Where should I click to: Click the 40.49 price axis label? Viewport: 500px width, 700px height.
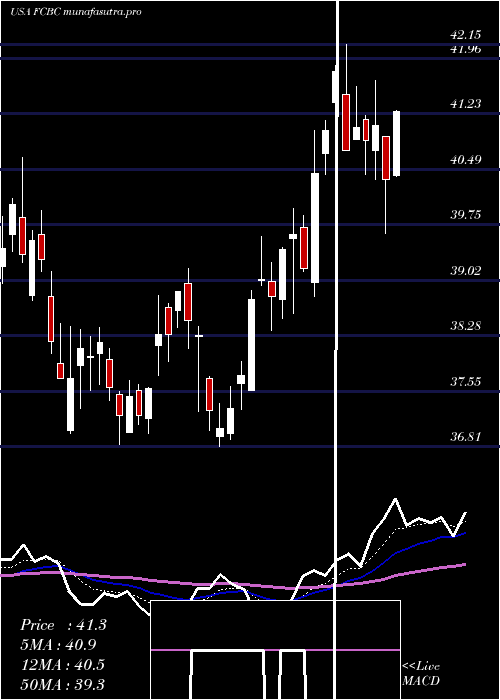tap(466, 159)
